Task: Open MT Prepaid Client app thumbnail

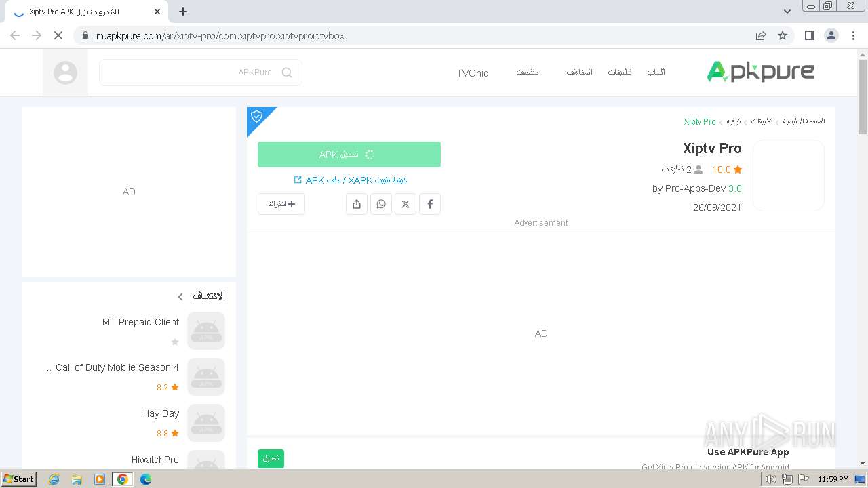Action: pos(206,331)
